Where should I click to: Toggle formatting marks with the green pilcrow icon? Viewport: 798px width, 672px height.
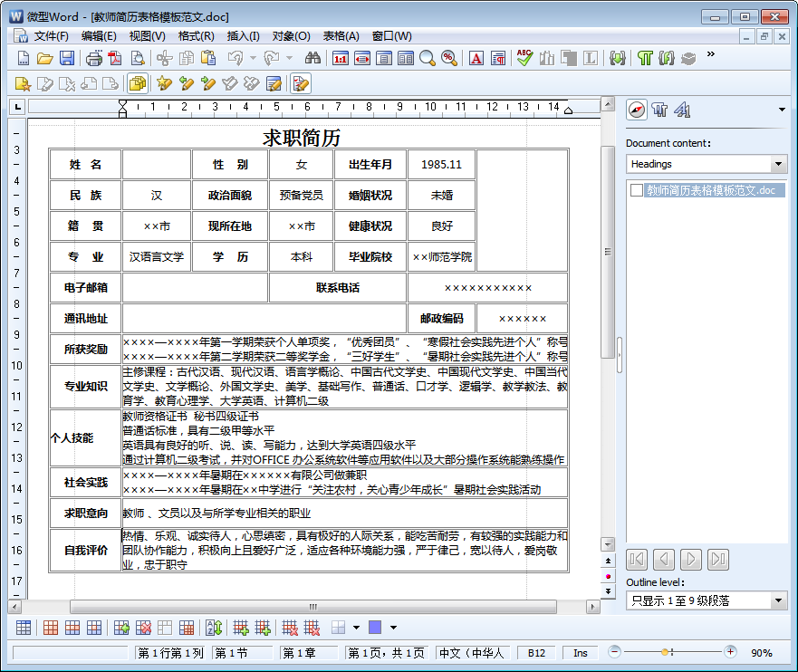click(645, 58)
